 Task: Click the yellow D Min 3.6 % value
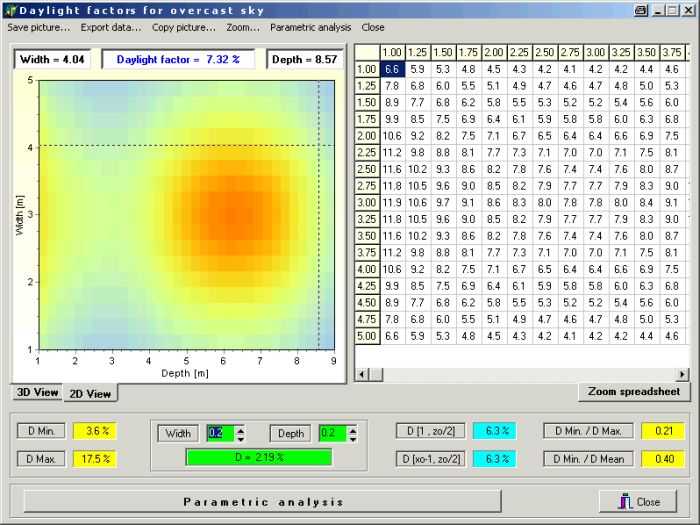pyautogui.click(x=95, y=431)
